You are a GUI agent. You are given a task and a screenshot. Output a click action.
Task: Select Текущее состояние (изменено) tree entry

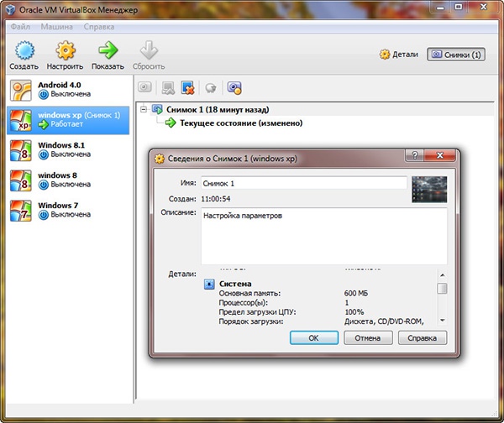pyautogui.click(x=240, y=123)
